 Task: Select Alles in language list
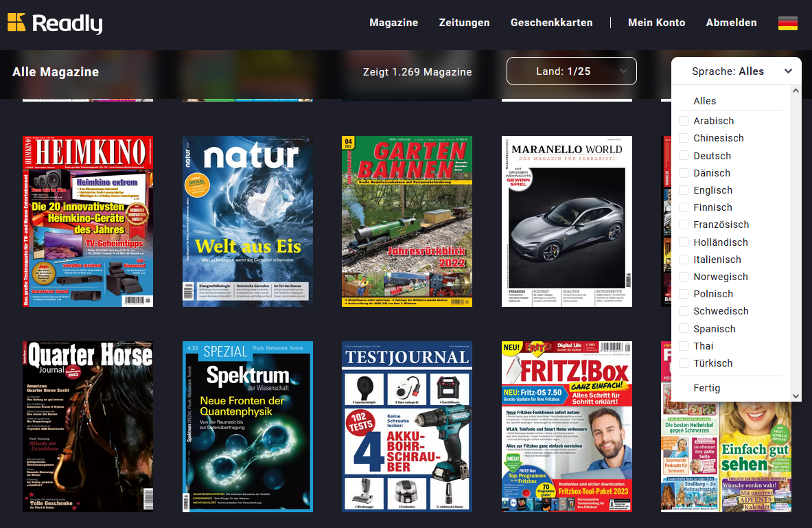pyautogui.click(x=705, y=101)
